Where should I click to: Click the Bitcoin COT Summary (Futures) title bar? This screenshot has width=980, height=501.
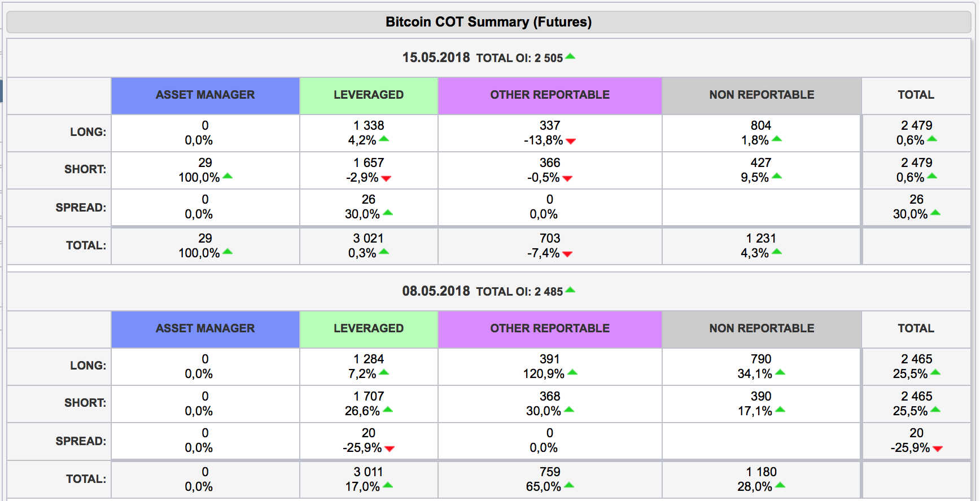pyautogui.click(x=489, y=22)
